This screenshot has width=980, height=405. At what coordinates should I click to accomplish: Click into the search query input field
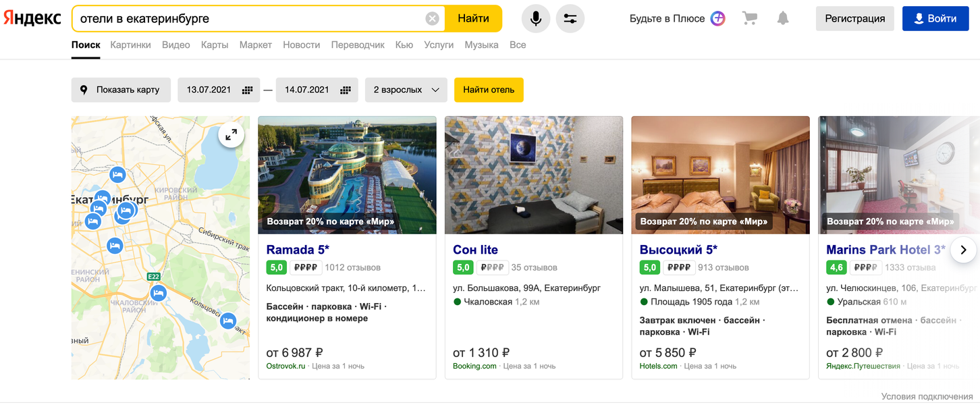pyautogui.click(x=250, y=19)
